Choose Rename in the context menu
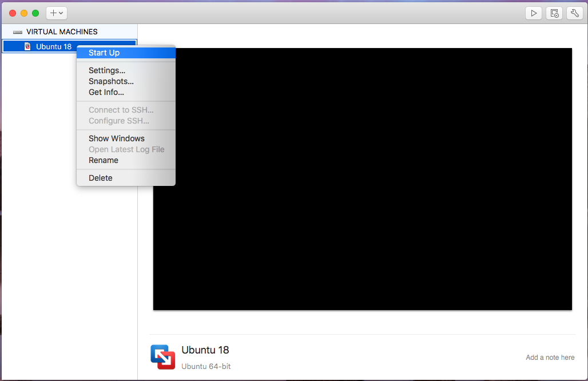The image size is (588, 381). (126, 160)
